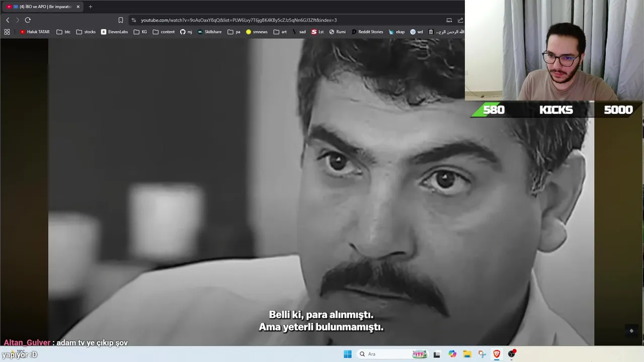Switch to Brave browser in taskbar

pyautogui.click(x=497, y=354)
